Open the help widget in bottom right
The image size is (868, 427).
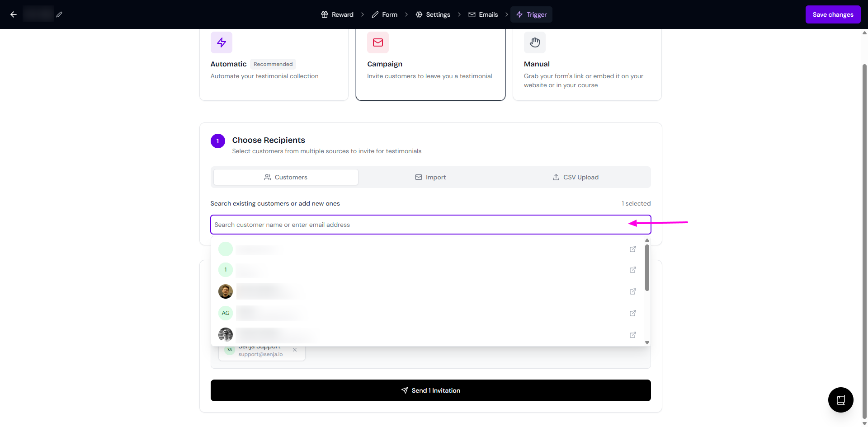click(840, 400)
